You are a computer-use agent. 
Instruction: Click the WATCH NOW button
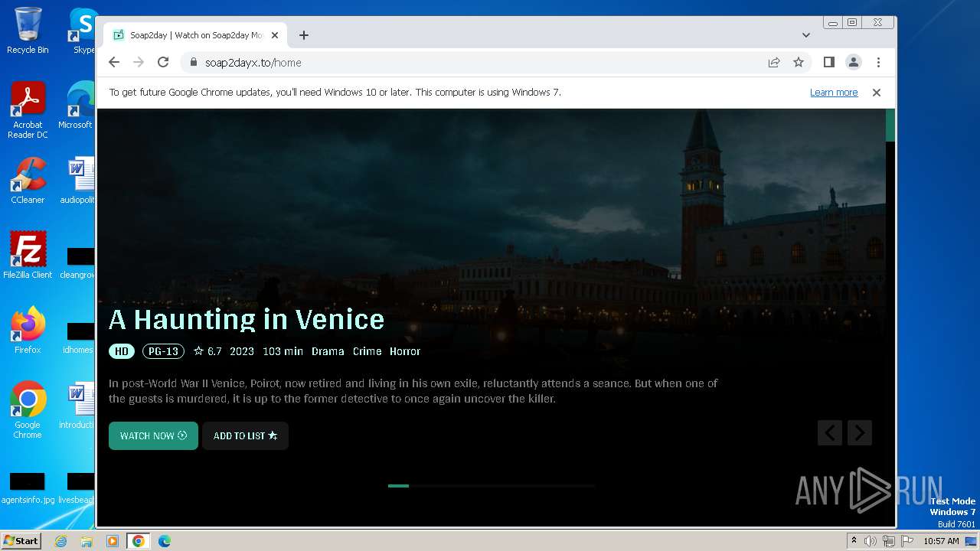pos(153,435)
